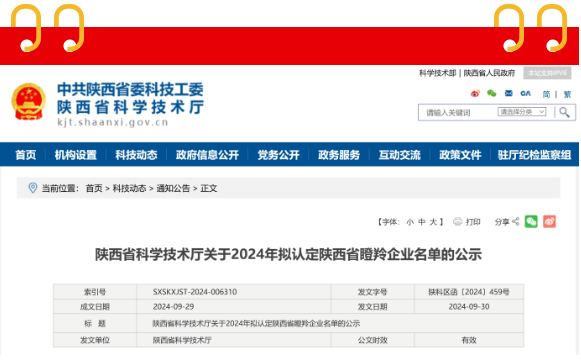Open 政府信息公开 menu
Viewport: 581px width, 364px height.
tap(207, 155)
